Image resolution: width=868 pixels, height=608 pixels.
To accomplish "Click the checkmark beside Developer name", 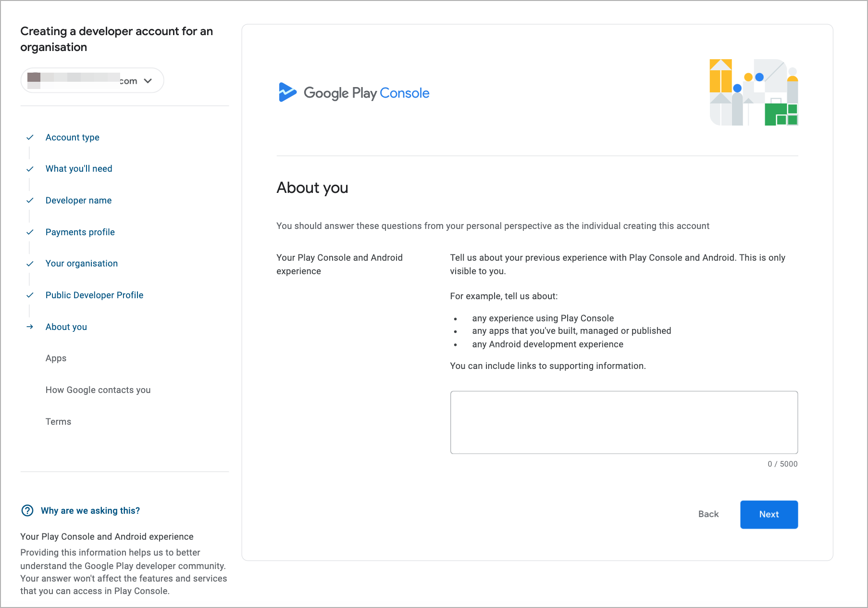I will pyautogui.click(x=30, y=201).
